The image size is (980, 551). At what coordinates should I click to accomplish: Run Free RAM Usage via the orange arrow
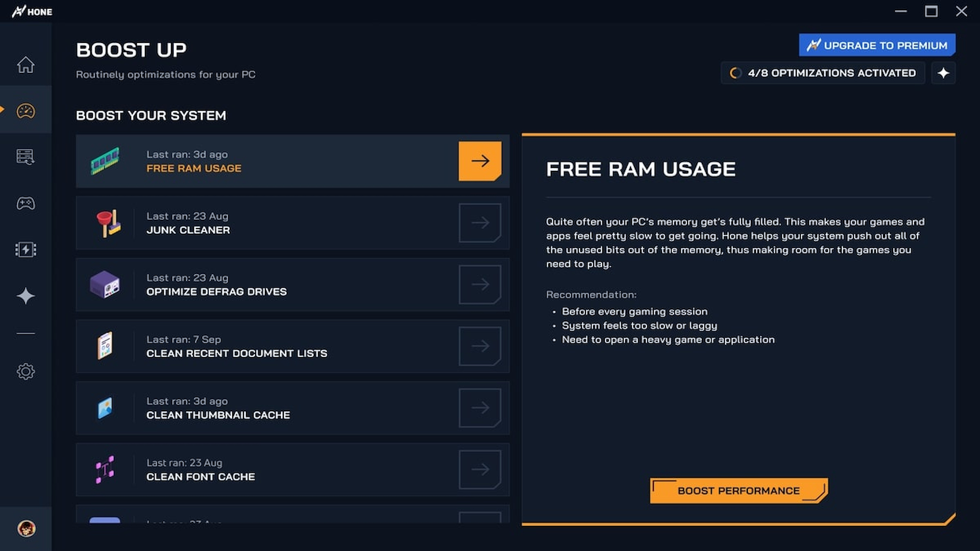pos(480,161)
